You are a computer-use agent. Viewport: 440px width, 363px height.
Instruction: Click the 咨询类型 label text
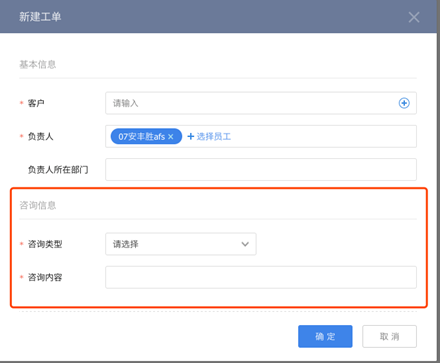pos(45,244)
